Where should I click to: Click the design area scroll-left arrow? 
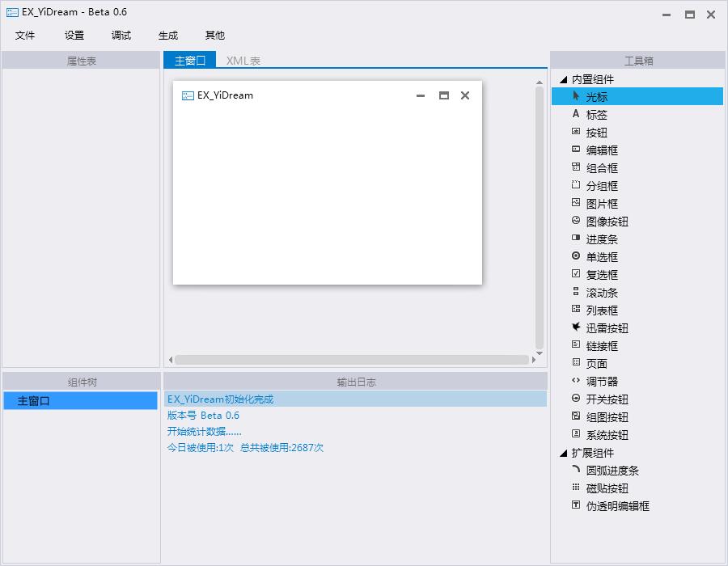(x=171, y=360)
